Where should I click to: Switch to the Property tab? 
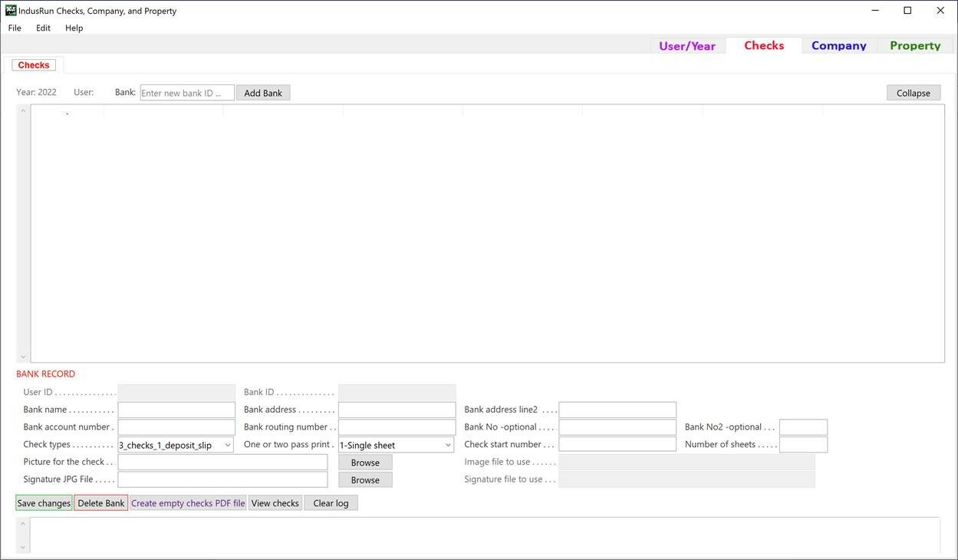(915, 46)
